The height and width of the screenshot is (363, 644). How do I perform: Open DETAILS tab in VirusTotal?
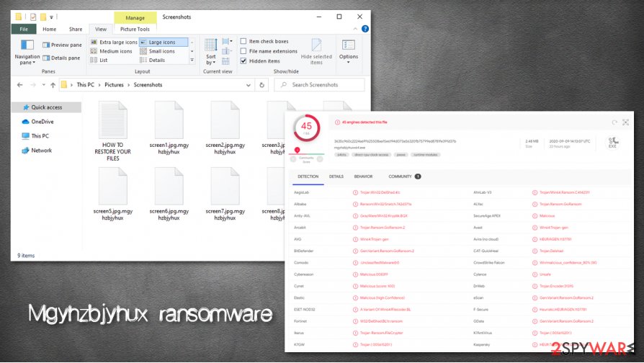click(x=336, y=176)
